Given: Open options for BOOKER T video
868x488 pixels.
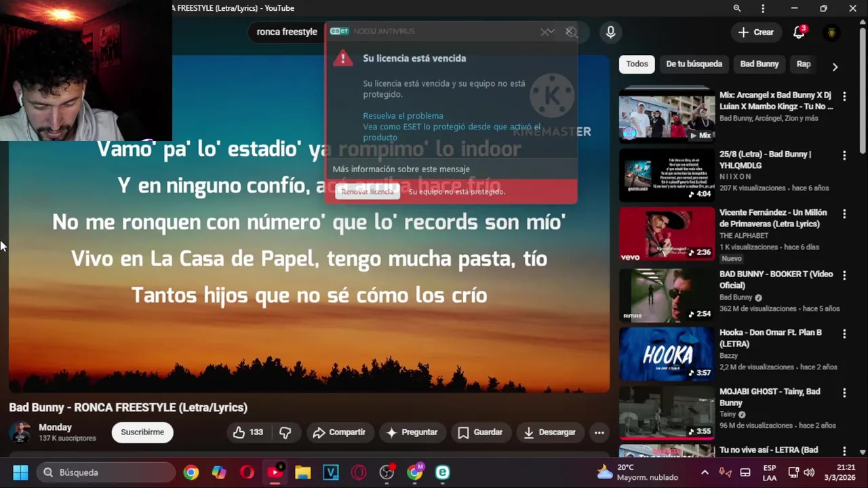Looking at the screenshot, I should coord(844,275).
